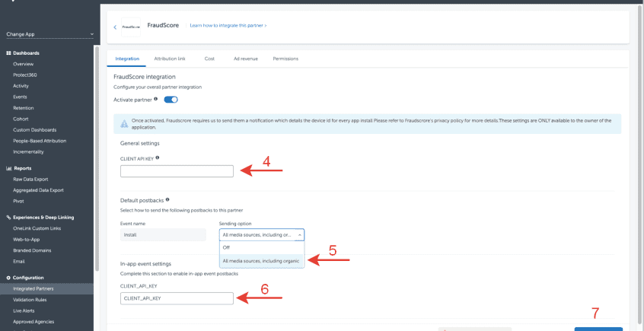Viewport: 644px width, 331px height.
Task: Select All media sources, including organic option
Action: (262, 261)
